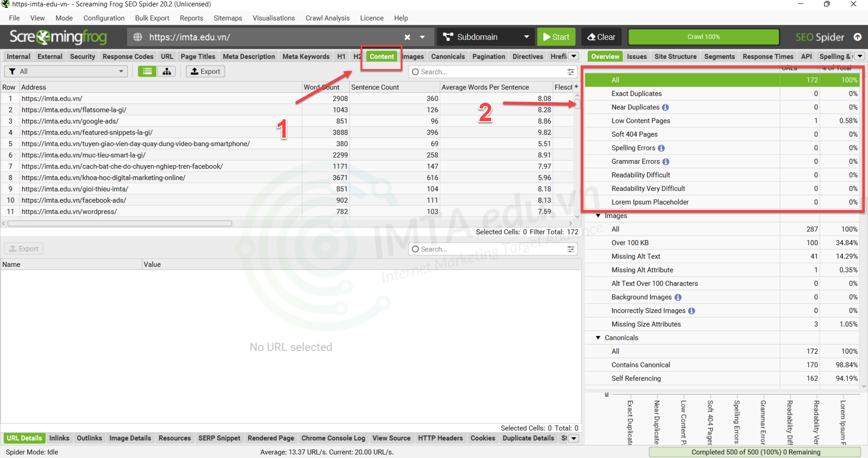Click the app icon in title bar

pyautogui.click(x=5, y=4)
